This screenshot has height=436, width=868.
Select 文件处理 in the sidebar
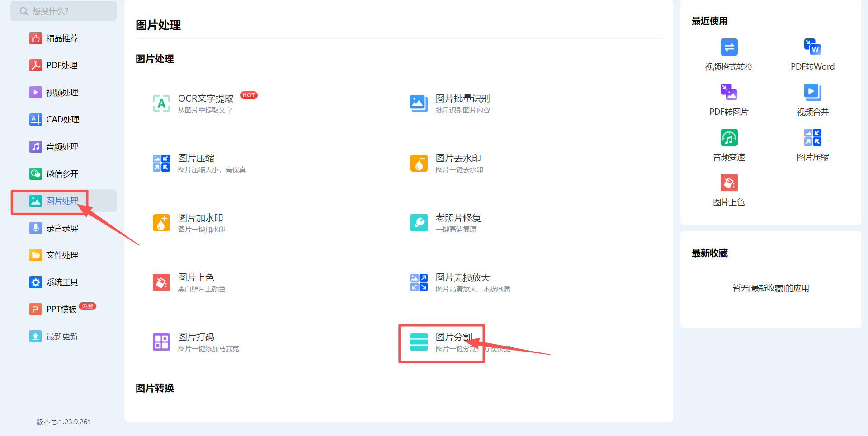[63, 255]
